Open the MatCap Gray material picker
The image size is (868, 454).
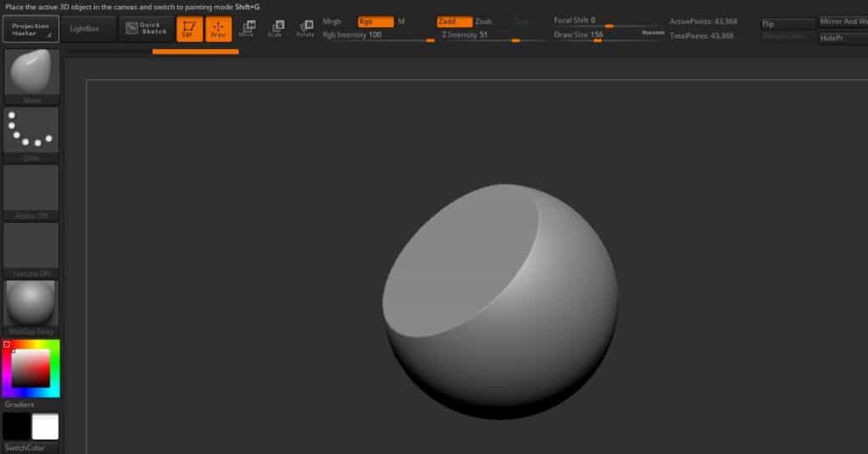click(x=31, y=308)
